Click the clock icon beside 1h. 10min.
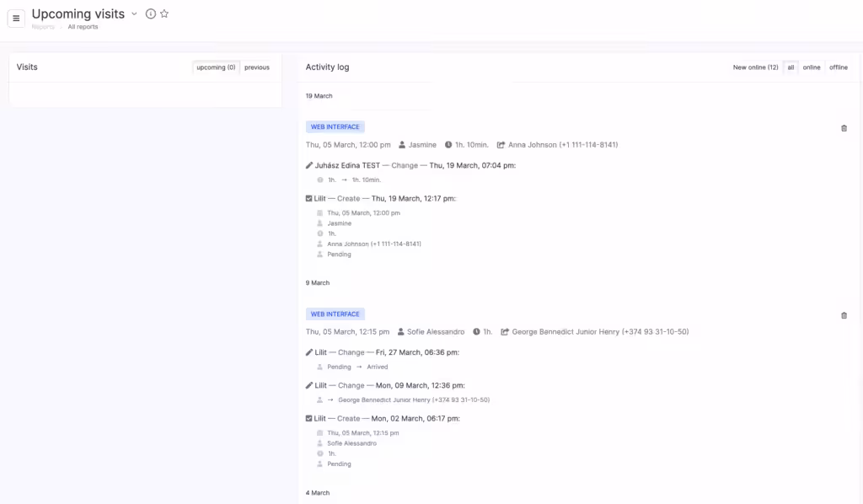Viewport: 863px width, 504px height. click(448, 145)
